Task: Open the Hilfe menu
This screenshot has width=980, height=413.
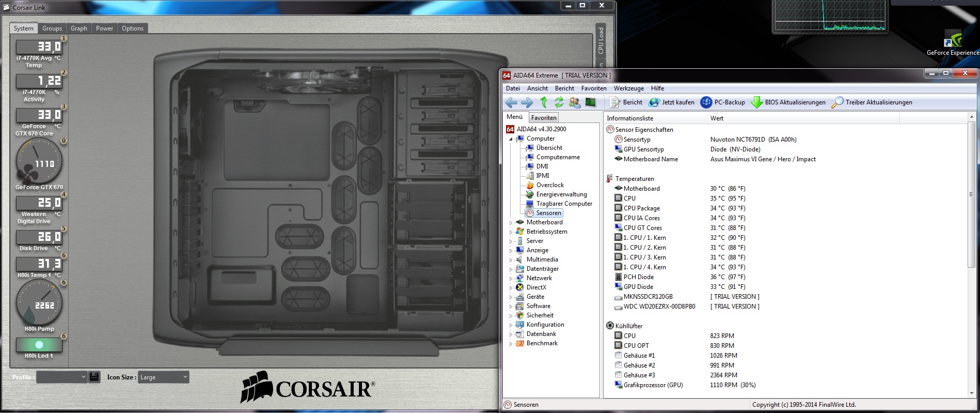Action: (x=657, y=88)
